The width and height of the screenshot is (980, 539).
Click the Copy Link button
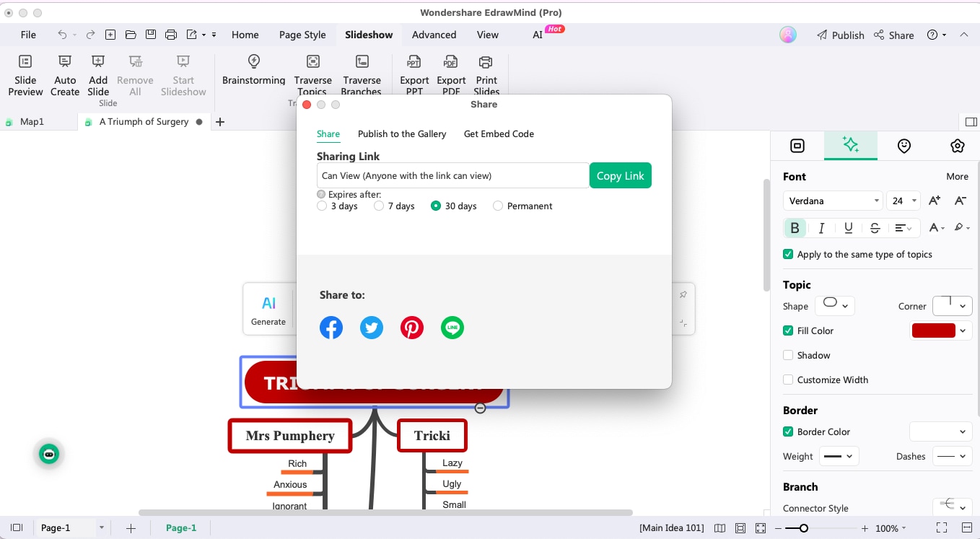(x=621, y=175)
